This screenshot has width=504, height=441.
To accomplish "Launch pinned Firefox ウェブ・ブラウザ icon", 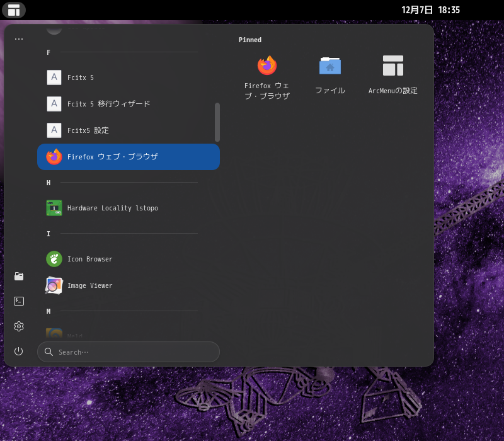I will coord(266,66).
